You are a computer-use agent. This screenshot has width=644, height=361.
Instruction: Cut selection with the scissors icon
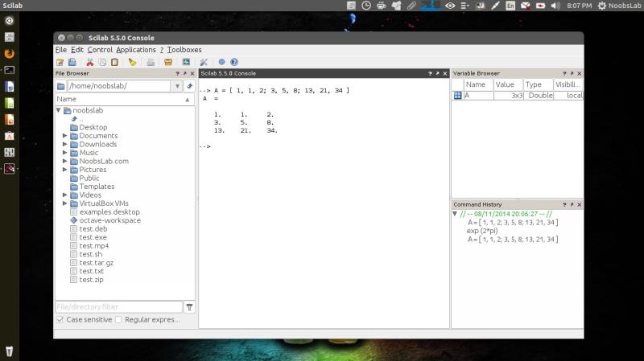[89, 63]
